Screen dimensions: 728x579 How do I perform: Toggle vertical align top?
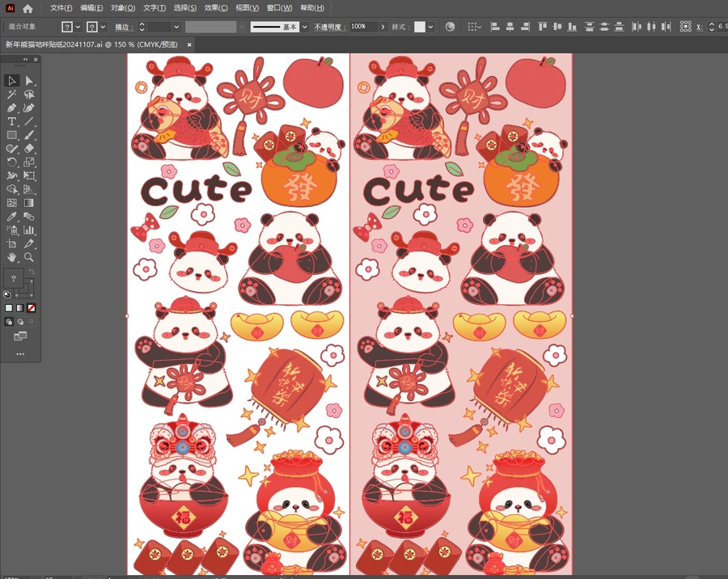[542, 27]
